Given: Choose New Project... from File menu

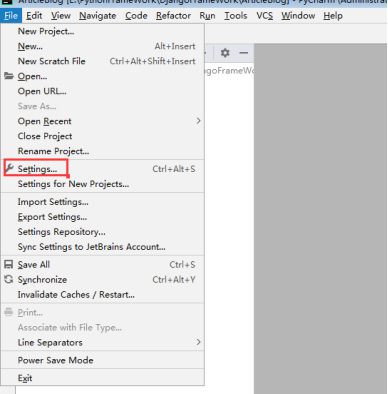Looking at the screenshot, I should pyautogui.click(x=103, y=31).
